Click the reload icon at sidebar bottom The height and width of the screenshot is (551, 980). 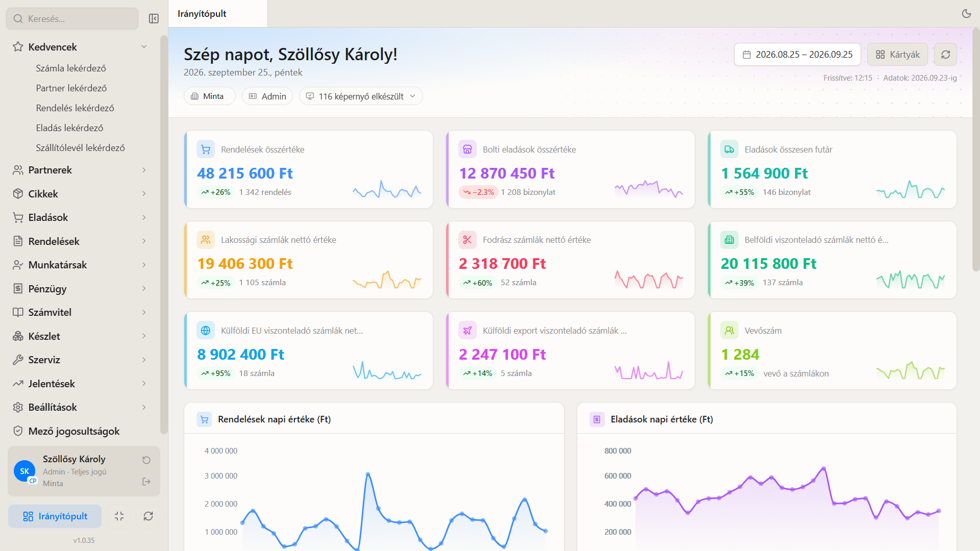(x=148, y=516)
